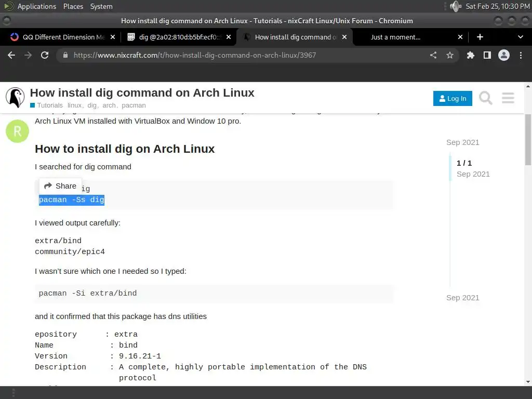Screen dimensions: 532x399
Task: Bookmark this page with the star icon
Action: point(450,55)
